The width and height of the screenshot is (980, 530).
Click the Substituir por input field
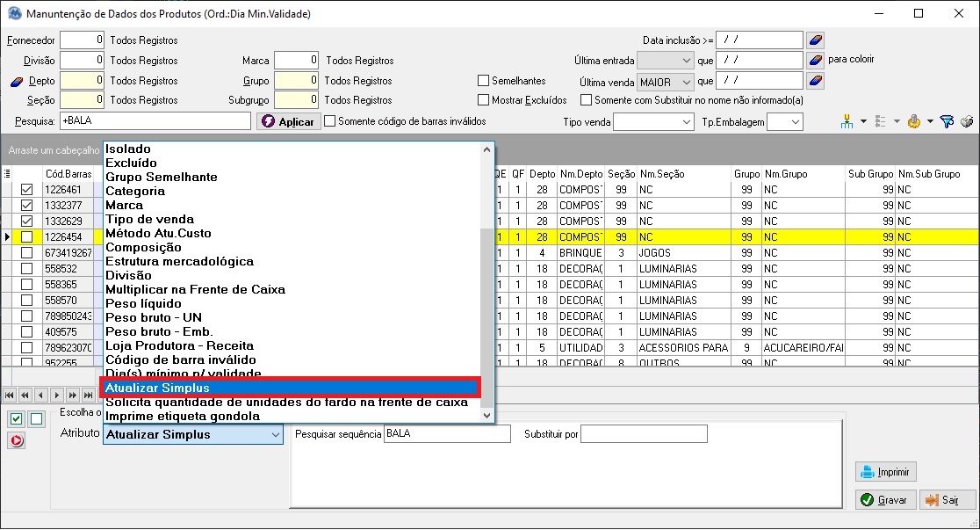tap(644, 433)
